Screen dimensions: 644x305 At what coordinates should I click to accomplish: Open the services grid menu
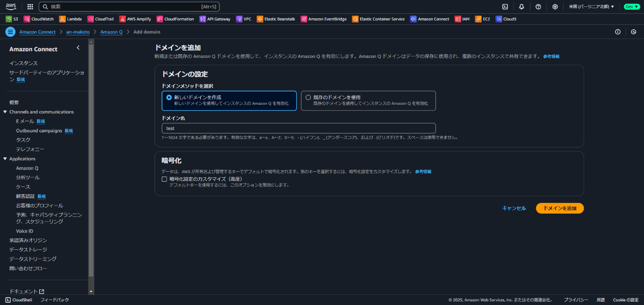tap(30, 6)
